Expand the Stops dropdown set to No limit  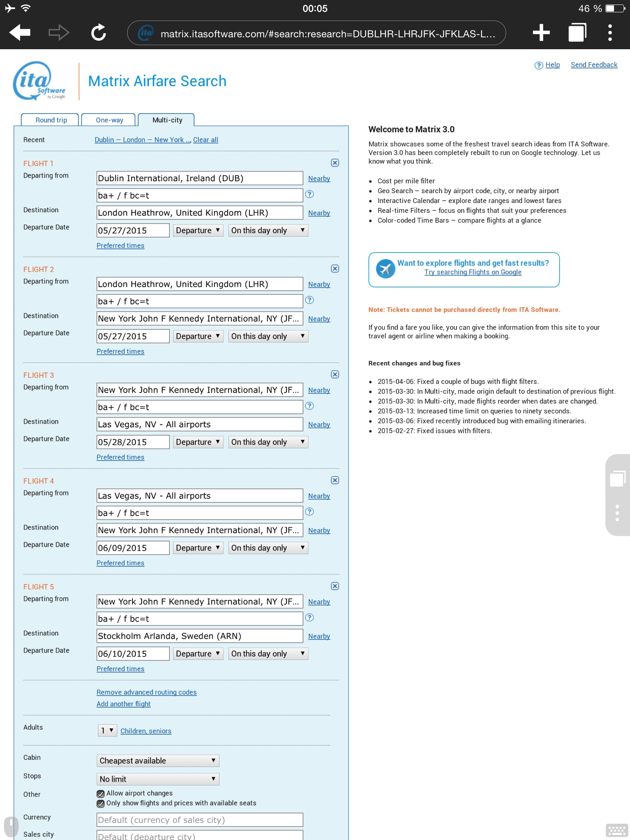coord(158,779)
